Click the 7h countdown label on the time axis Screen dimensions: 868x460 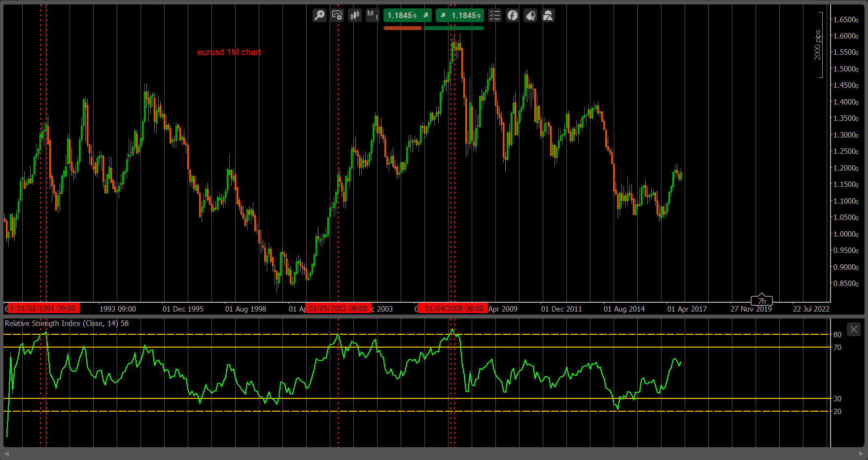(762, 301)
